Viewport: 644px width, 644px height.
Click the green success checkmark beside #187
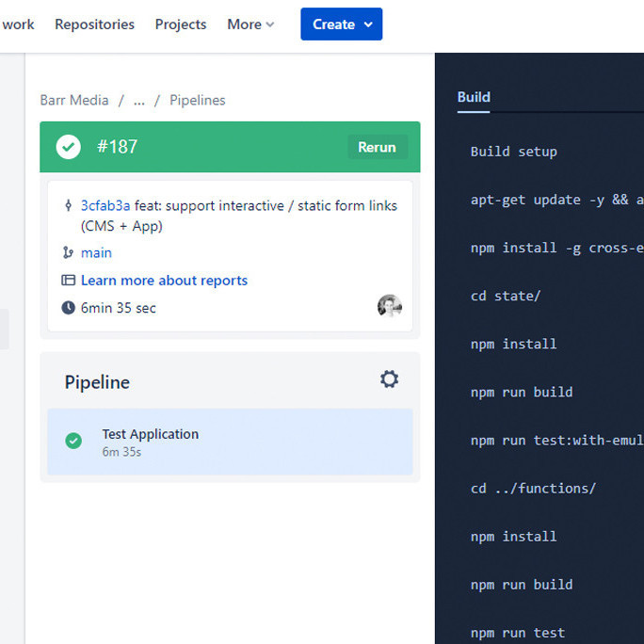coord(68,147)
